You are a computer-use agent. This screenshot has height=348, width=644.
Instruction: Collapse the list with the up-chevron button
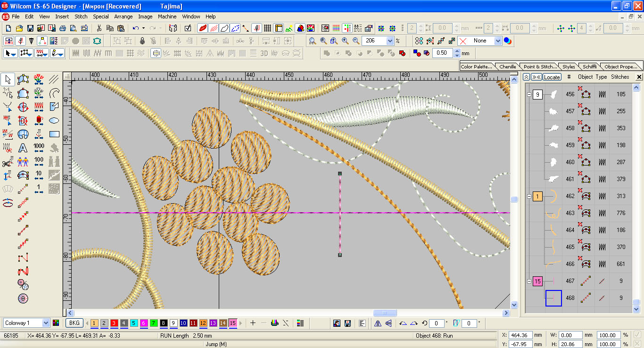(x=527, y=77)
